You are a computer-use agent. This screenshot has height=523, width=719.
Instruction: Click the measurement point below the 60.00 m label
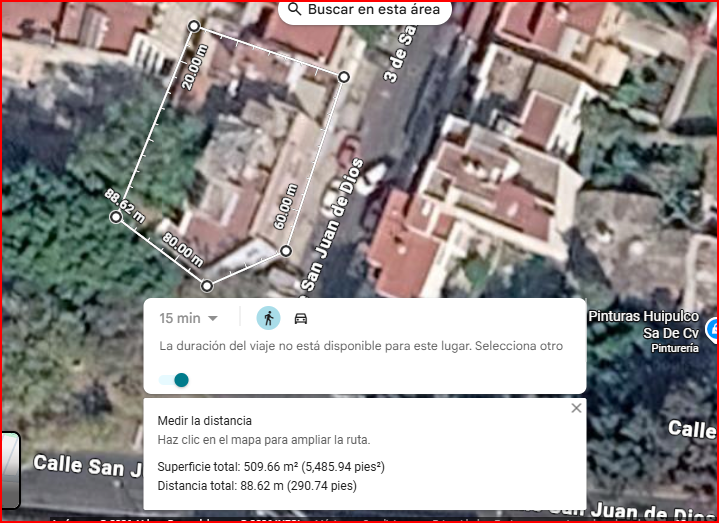pos(286,251)
